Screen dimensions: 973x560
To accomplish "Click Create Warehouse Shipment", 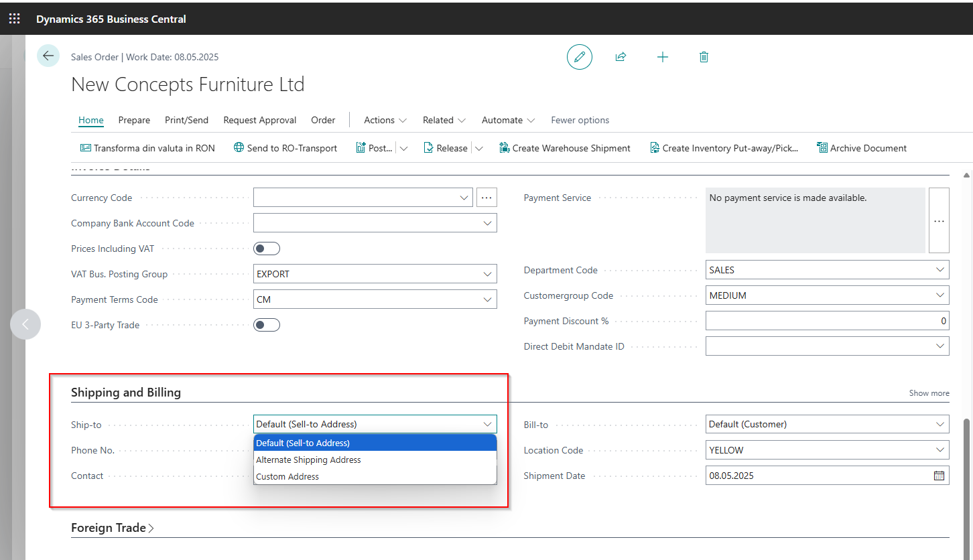I will pos(565,148).
